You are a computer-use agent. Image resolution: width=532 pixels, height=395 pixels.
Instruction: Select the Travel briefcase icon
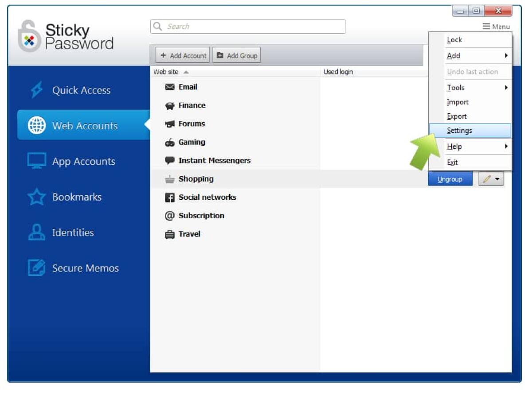pyautogui.click(x=170, y=234)
